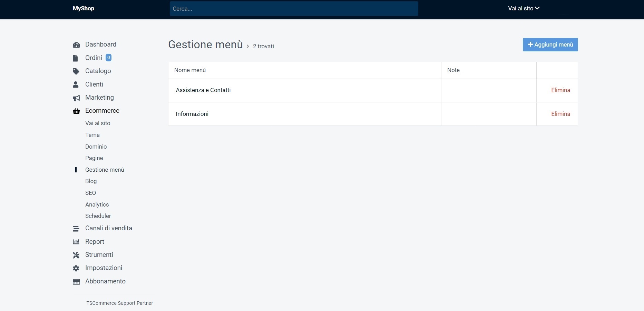Viewport: 644px width, 311px height.
Task: Click the Ordini count badge
Action: (x=108, y=58)
